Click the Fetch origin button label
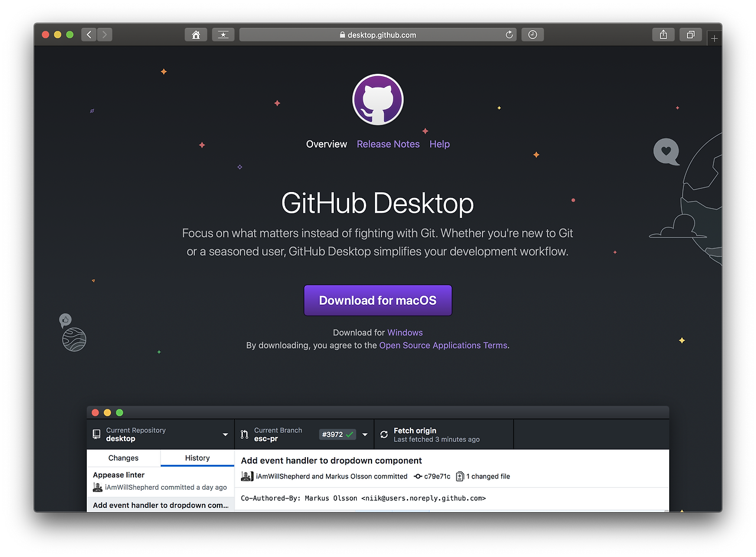Image resolution: width=756 pixels, height=557 pixels. click(x=415, y=431)
